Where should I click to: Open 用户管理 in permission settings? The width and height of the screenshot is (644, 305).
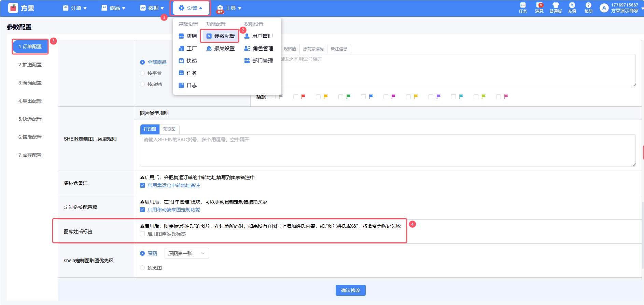(258, 36)
